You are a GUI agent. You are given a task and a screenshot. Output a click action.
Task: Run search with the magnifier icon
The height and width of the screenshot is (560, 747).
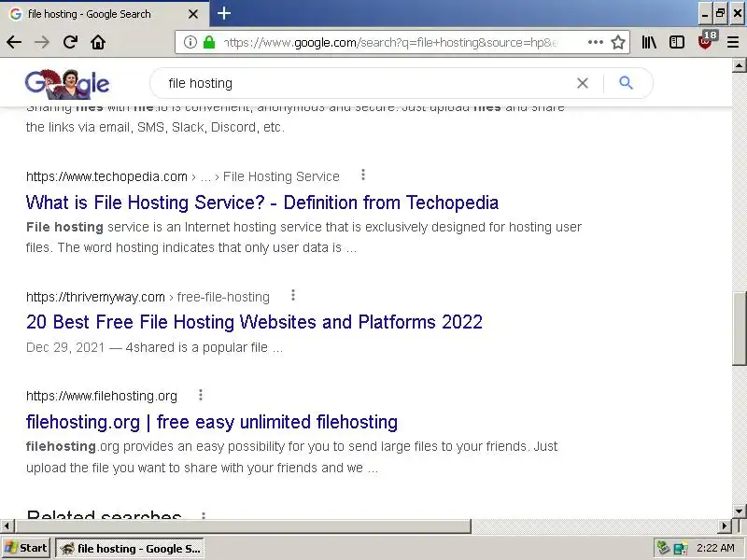(626, 83)
